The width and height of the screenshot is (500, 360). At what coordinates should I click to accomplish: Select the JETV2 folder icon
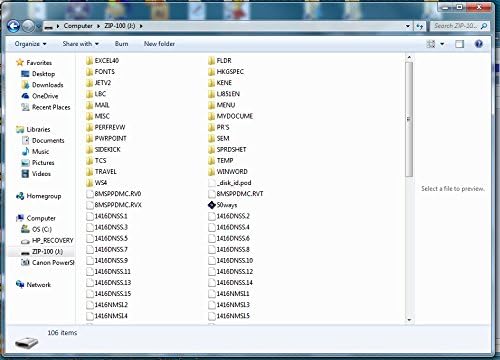pos(89,83)
